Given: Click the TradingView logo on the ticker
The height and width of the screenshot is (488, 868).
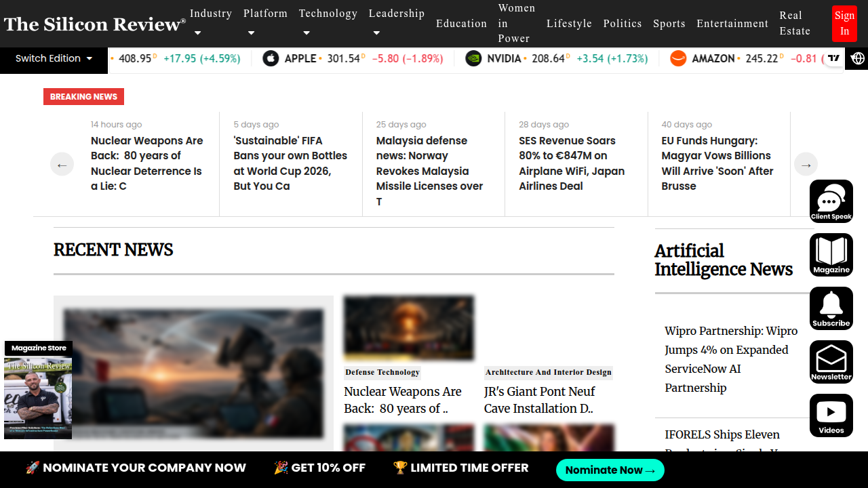Looking at the screenshot, I should 834,58.
